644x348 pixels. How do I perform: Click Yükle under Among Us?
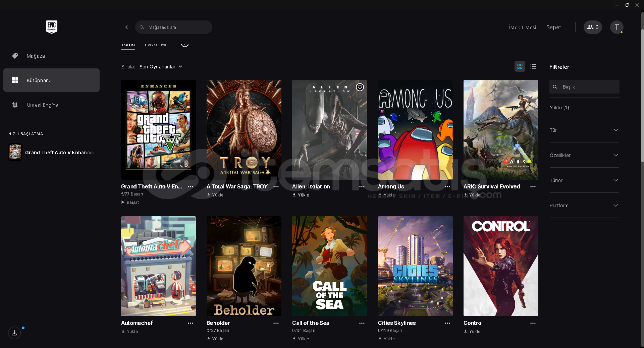click(x=386, y=195)
